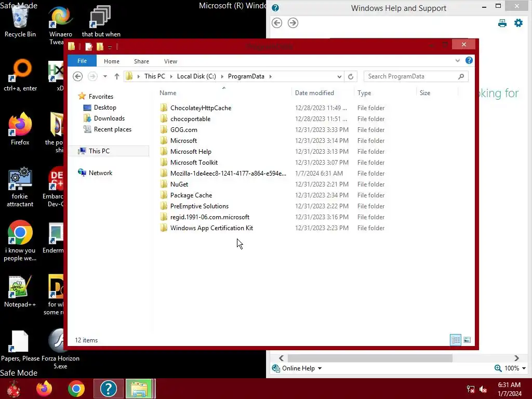Open Winaero Tweaker desktop shortcut
This screenshot has width=532, height=399.
(x=60, y=25)
